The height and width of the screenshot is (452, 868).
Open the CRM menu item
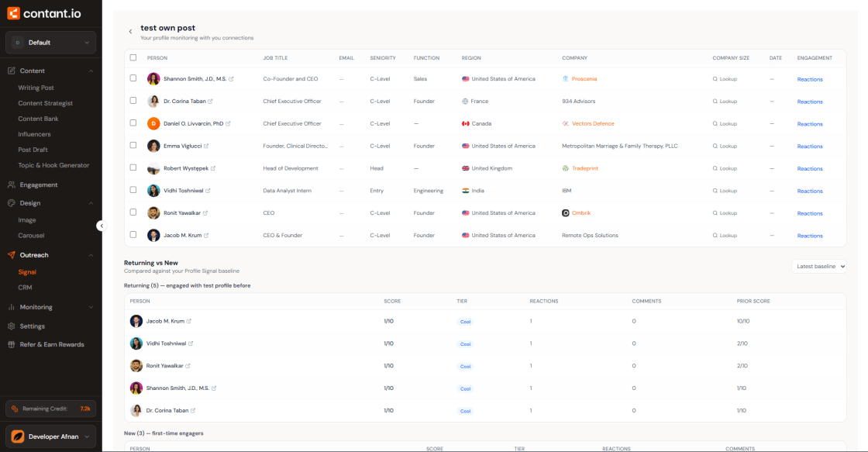(25, 288)
